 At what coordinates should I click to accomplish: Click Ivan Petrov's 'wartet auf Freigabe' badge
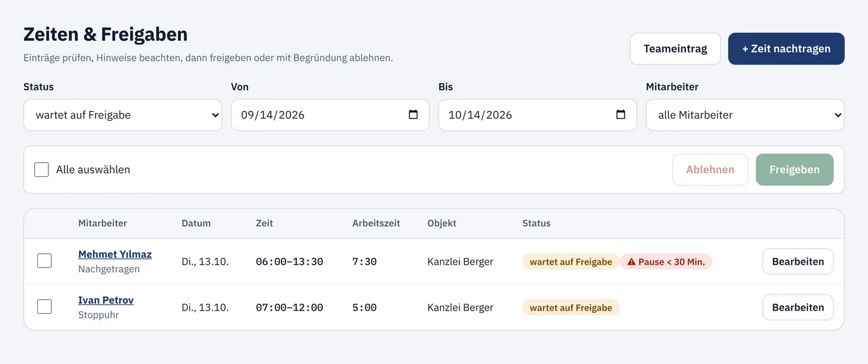pyautogui.click(x=570, y=308)
